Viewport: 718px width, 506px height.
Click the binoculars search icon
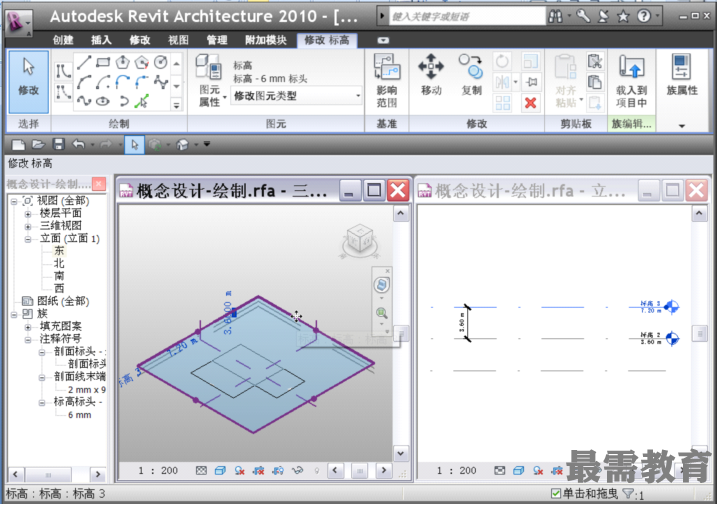point(556,17)
